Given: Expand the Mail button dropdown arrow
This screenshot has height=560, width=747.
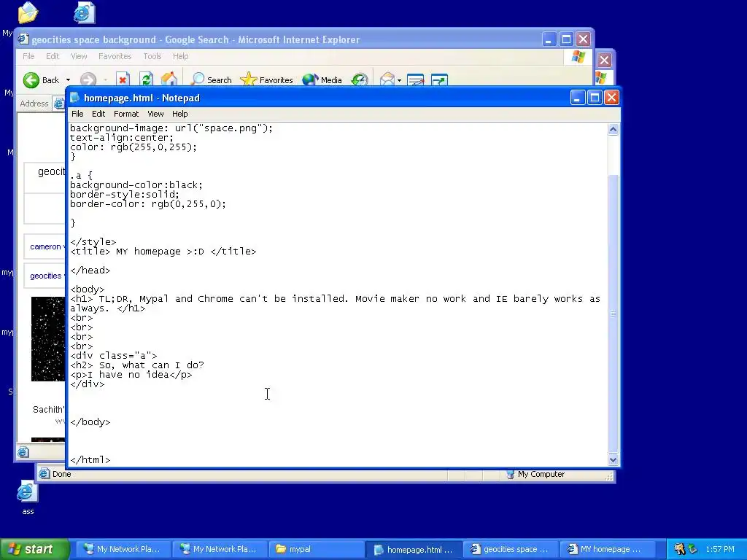Looking at the screenshot, I should [x=399, y=80].
